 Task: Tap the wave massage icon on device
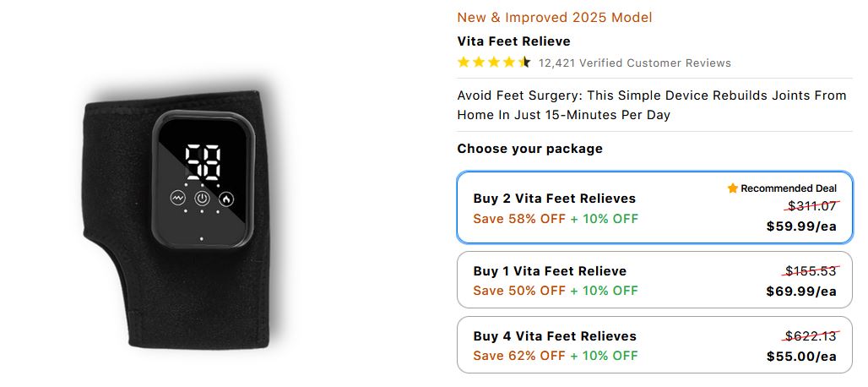click(x=178, y=199)
